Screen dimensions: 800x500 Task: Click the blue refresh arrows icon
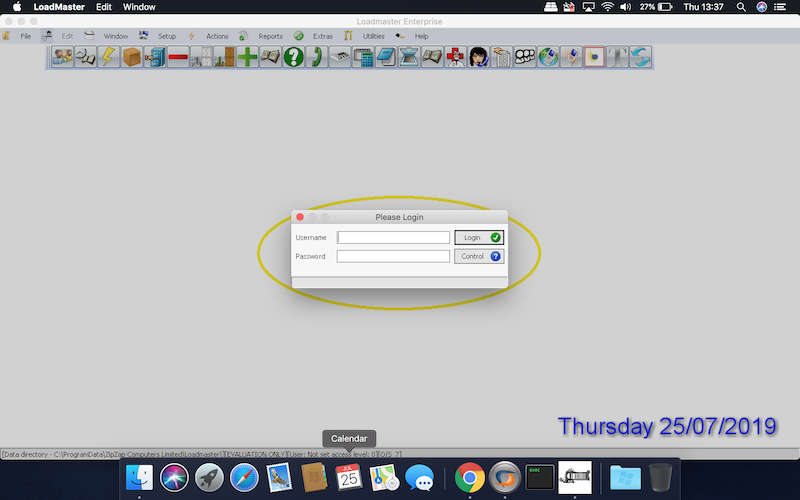pyautogui.click(x=641, y=57)
